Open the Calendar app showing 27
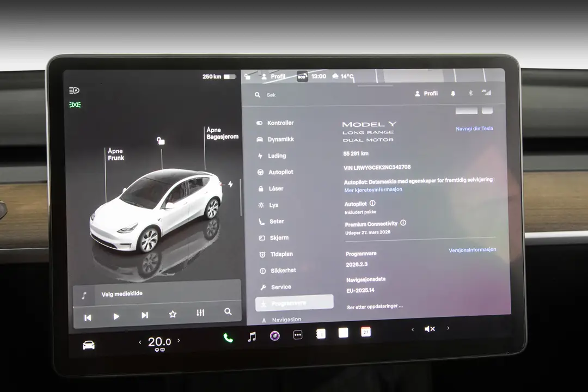588x392 pixels. (x=366, y=332)
